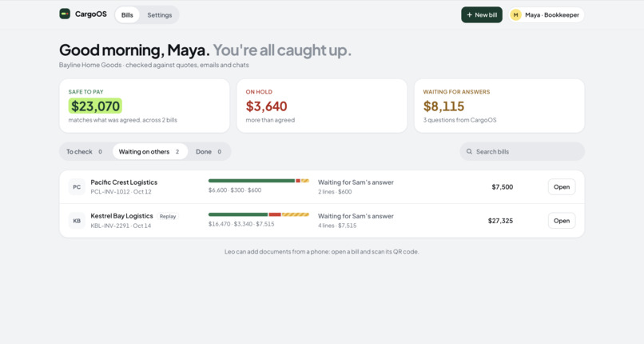Click the Maya avatar icon
The image size is (644, 344).
coord(515,14)
